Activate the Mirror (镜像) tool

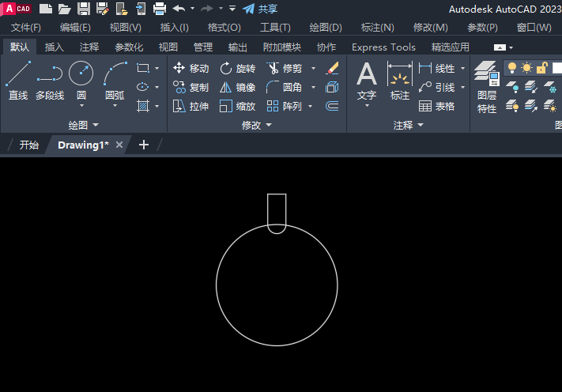pyautogui.click(x=237, y=87)
